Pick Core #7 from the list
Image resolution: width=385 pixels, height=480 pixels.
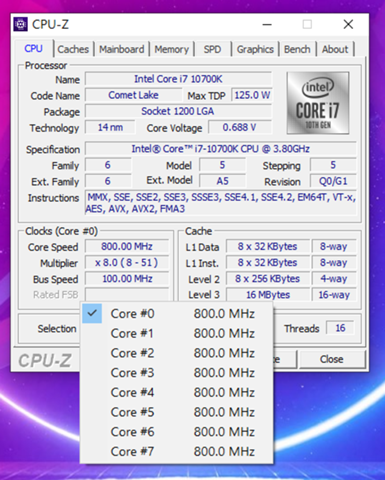[176, 451]
